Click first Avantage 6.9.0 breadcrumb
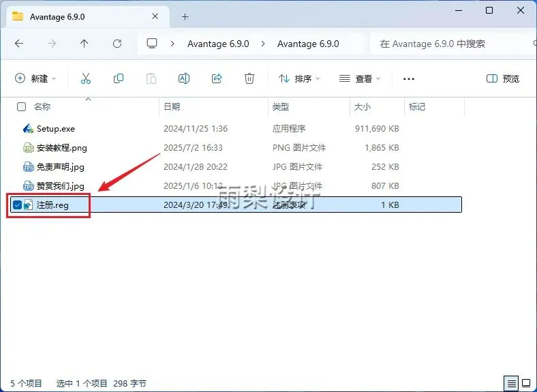537x392 pixels. pyautogui.click(x=218, y=44)
